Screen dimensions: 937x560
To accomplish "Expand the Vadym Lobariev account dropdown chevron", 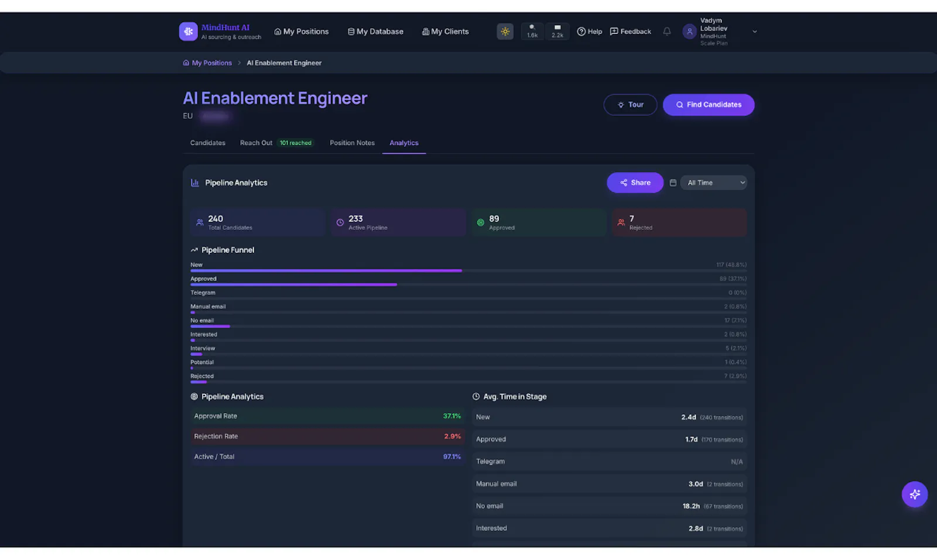I will click(754, 32).
